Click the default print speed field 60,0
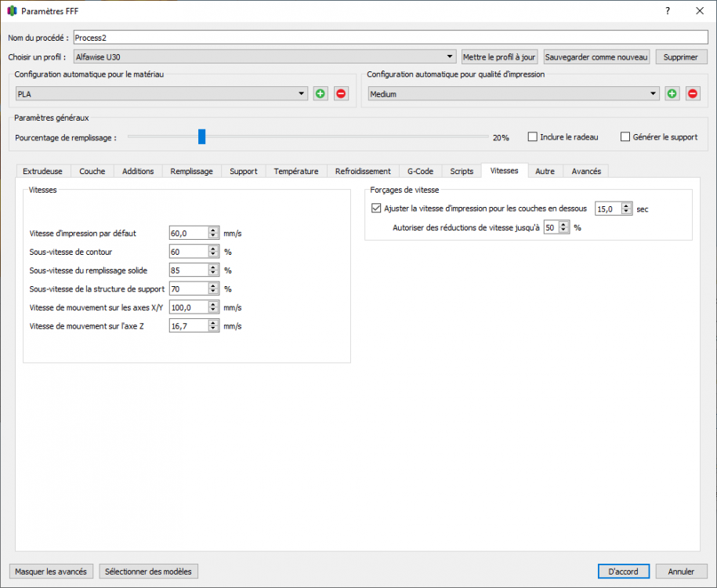This screenshot has height=588, width=717. pyautogui.click(x=189, y=233)
